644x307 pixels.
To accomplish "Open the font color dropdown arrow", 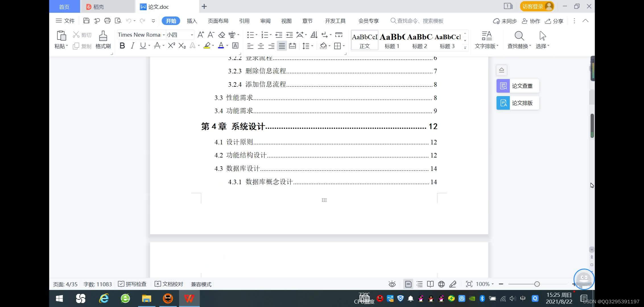I will tap(227, 45).
